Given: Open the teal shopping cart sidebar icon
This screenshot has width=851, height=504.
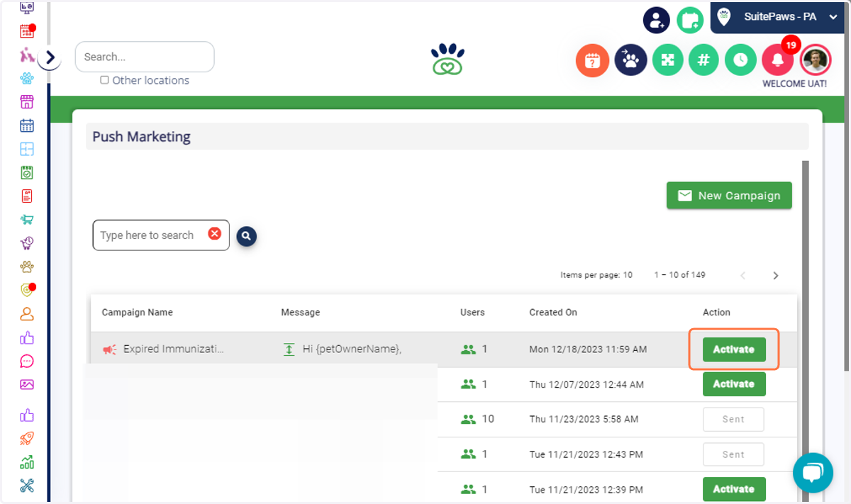Looking at the screenshot, I should tap(27, 220).
